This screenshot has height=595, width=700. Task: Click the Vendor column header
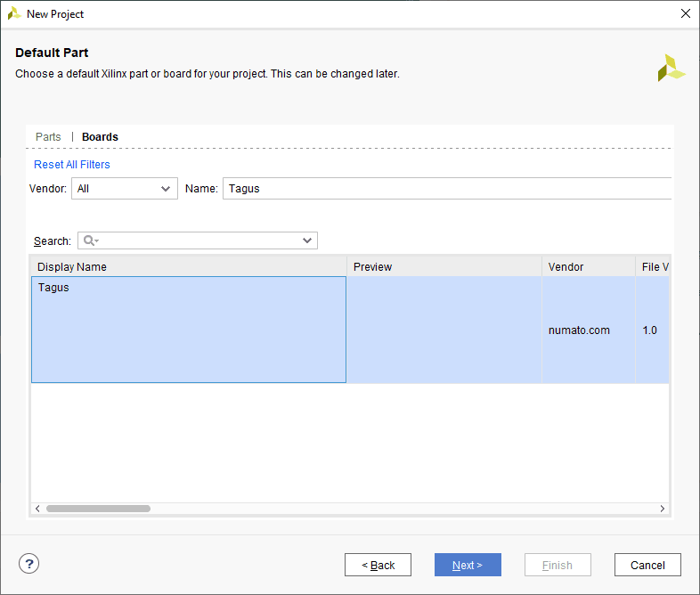click(x=588, y=267)
